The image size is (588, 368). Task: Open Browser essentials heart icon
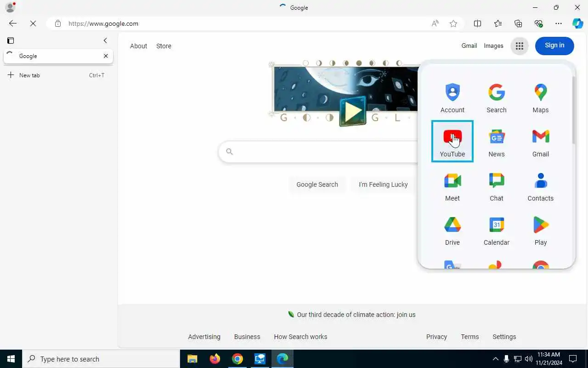(538, 23)
